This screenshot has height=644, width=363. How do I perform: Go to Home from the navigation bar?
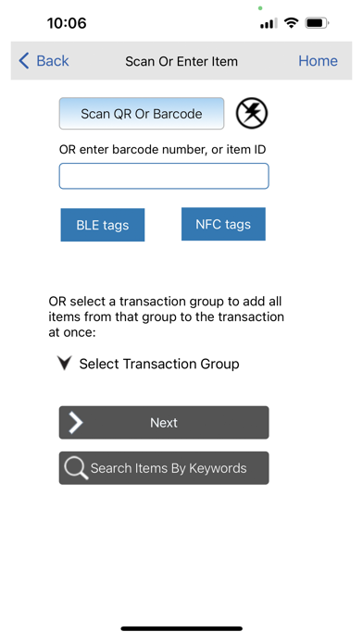tap(318, 61)
